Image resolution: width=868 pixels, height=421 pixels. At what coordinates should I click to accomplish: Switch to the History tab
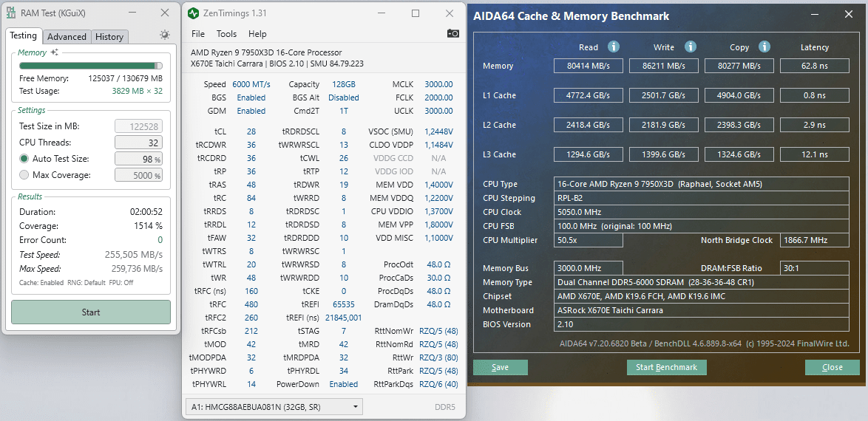click(109, 36)
